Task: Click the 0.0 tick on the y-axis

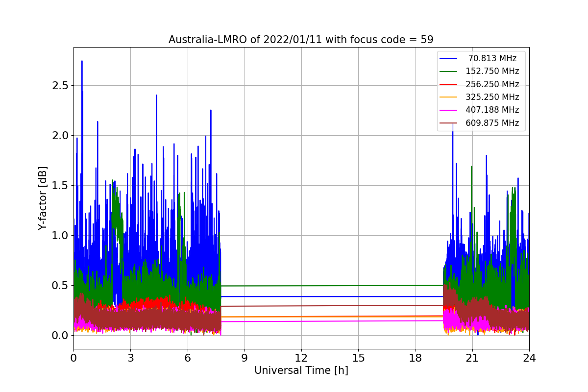Action: (60, 335)
